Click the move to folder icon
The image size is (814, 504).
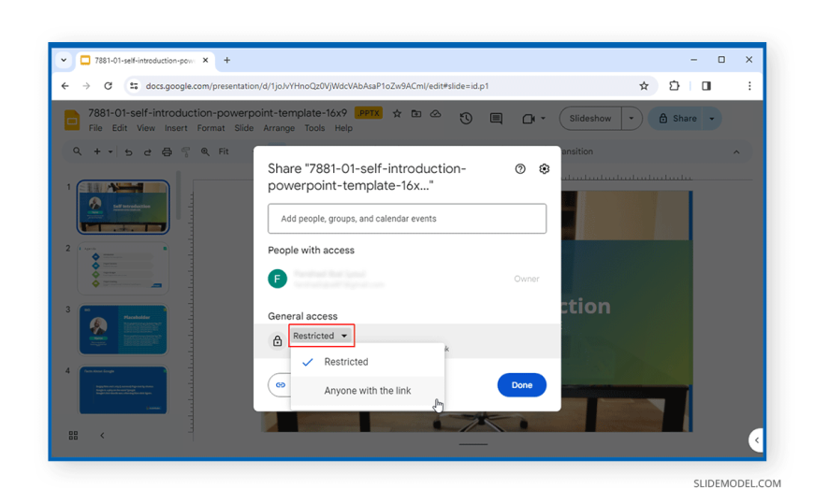[415, 113]
